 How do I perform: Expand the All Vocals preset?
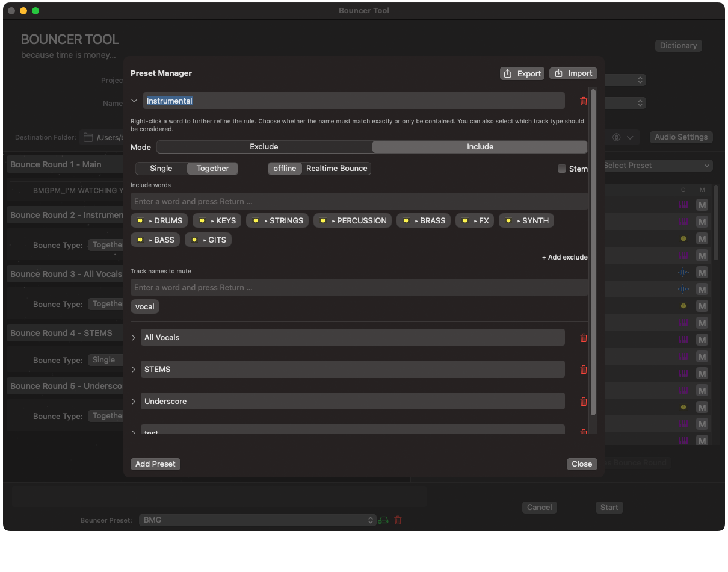coord(134,338)
